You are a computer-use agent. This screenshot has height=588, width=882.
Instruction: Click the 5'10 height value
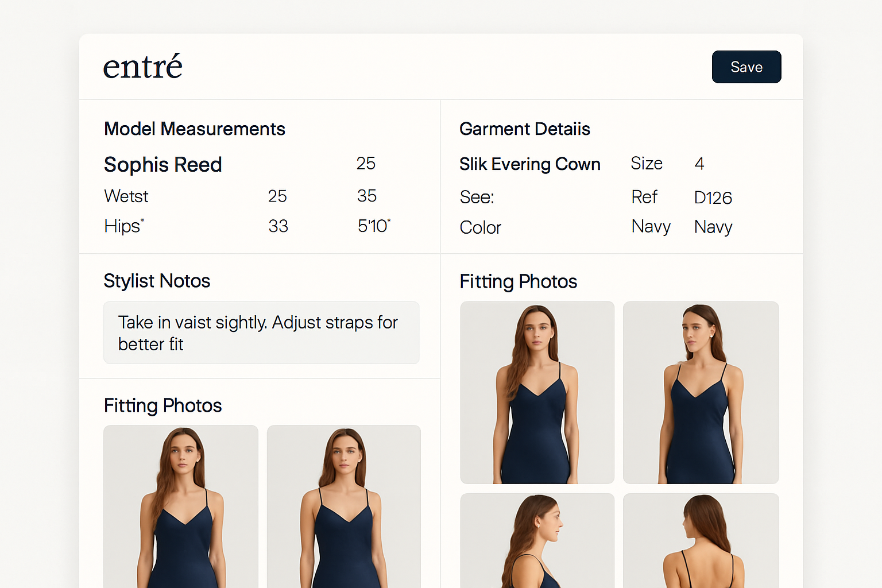click(373, 226)
